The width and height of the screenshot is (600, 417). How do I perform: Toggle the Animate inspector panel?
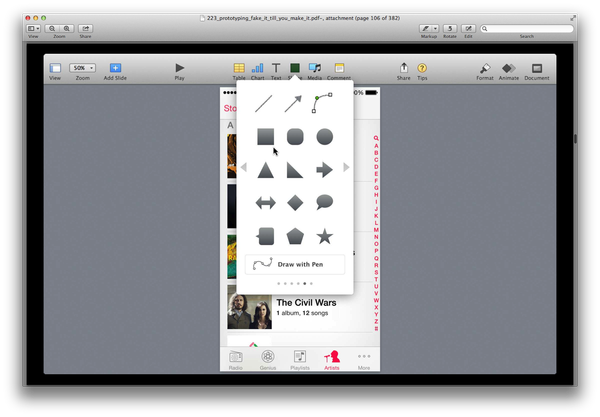[509, 69]
